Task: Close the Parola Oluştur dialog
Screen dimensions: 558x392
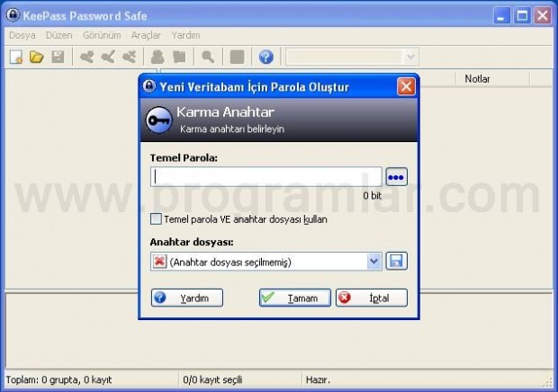Action: pos(406,86)
